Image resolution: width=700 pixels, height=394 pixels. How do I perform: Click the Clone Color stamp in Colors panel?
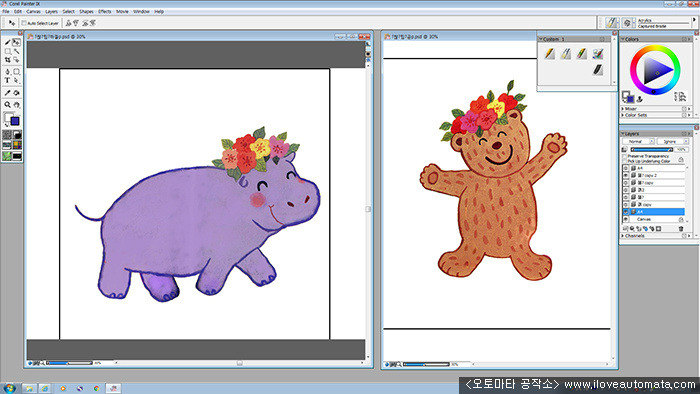(x=639, y=99)
